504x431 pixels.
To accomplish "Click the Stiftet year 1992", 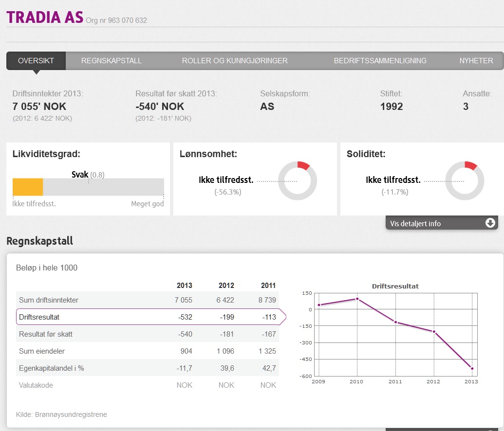I will point(392,107).
